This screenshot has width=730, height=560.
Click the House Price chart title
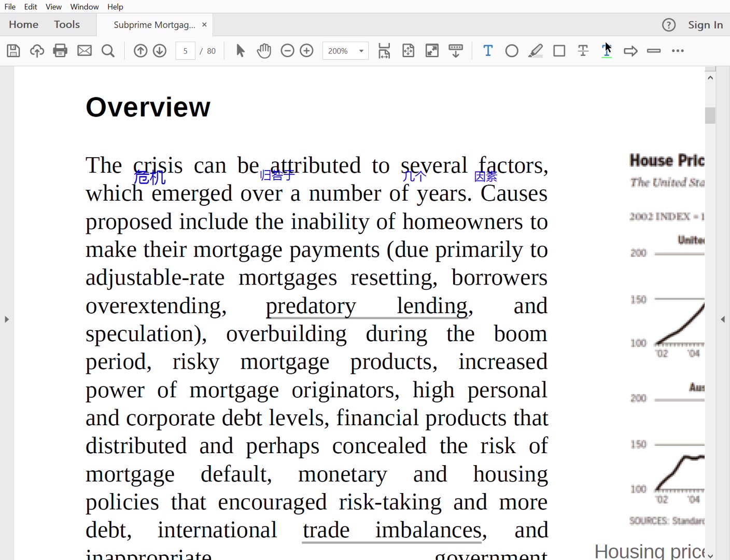(667, 161)
